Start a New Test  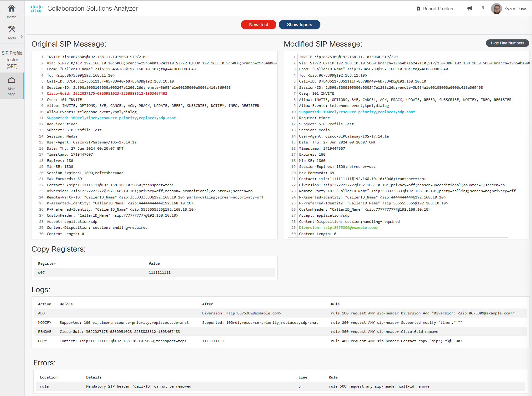tap(258, 24)
